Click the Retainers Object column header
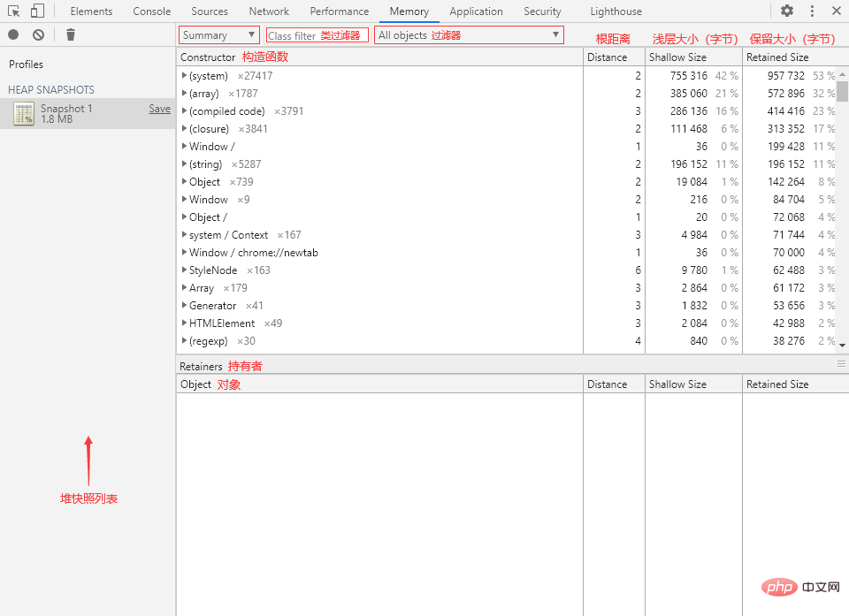This screenshot has height=616, width=849. click(379, 384)
